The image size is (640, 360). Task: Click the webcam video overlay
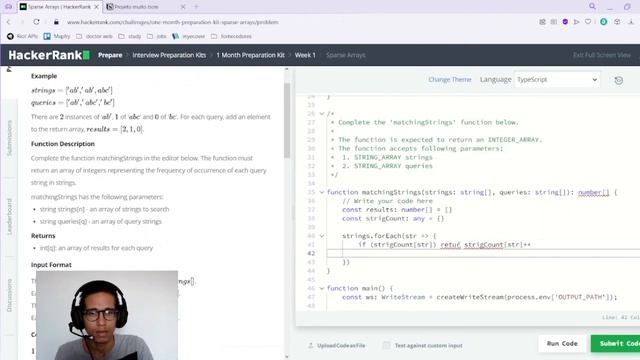pos(107,315)
